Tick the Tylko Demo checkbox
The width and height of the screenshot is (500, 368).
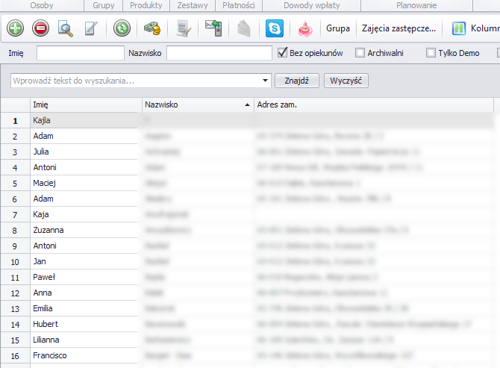431,53
